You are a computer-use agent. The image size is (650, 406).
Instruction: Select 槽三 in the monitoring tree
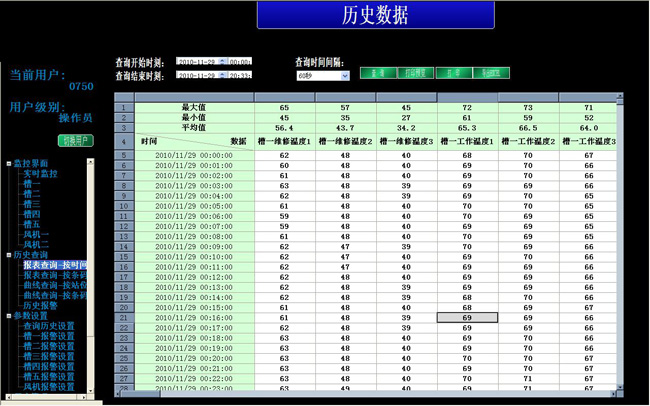(x=32, y=204)
